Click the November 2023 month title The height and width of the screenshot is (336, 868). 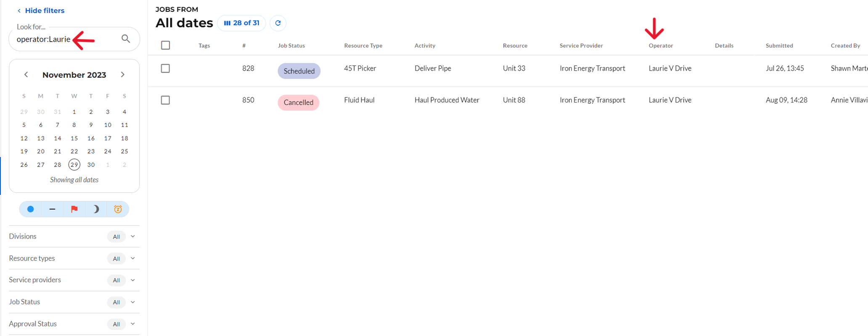pos(74,75)
